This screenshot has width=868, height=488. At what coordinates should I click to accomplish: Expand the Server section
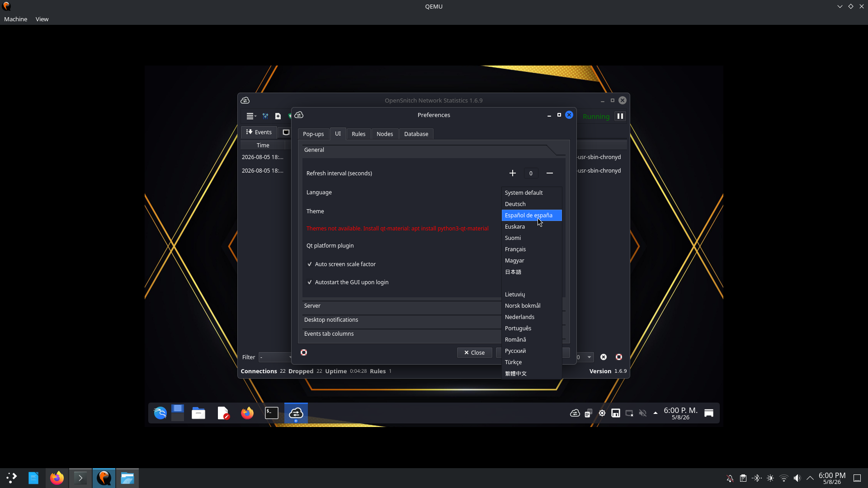pos(401,306)
